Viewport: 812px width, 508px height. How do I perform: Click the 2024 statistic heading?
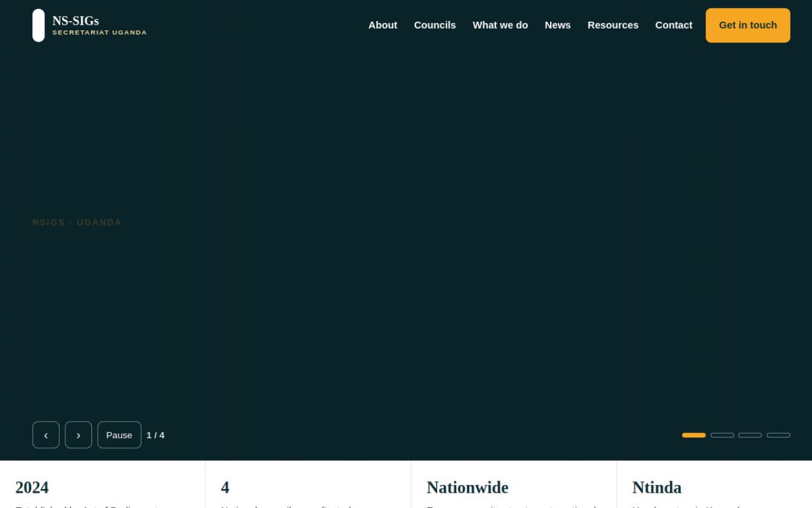[x=32, y=488]
